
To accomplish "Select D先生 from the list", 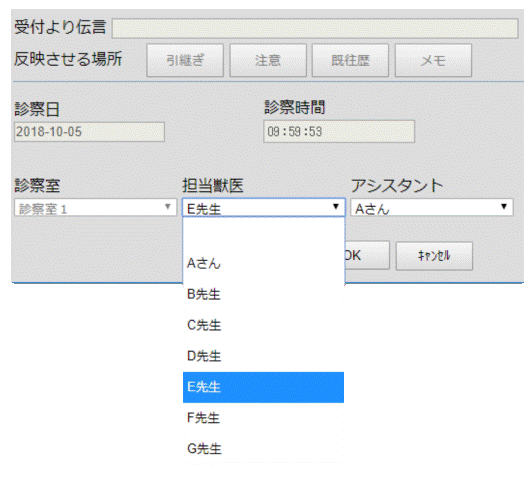I will click(x=264, y=356).
